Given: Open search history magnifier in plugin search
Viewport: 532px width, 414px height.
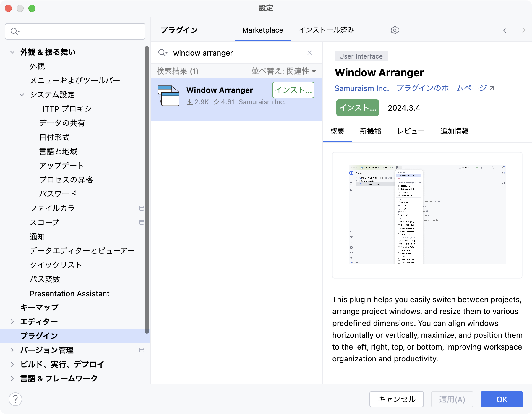Looking at the screenshot, I should 163,53.
